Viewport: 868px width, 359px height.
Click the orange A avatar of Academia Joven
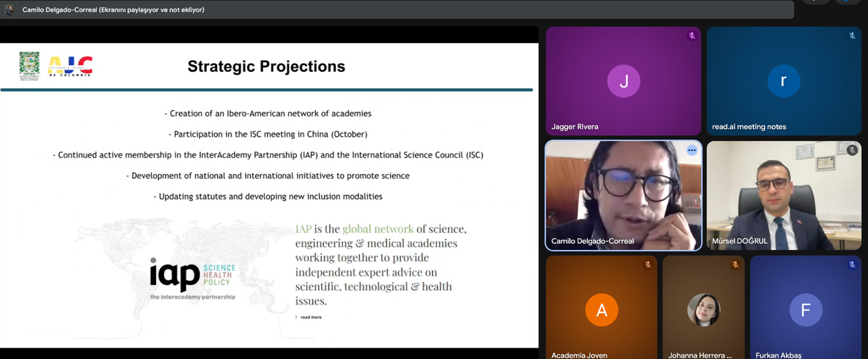(x=601, y=310)
